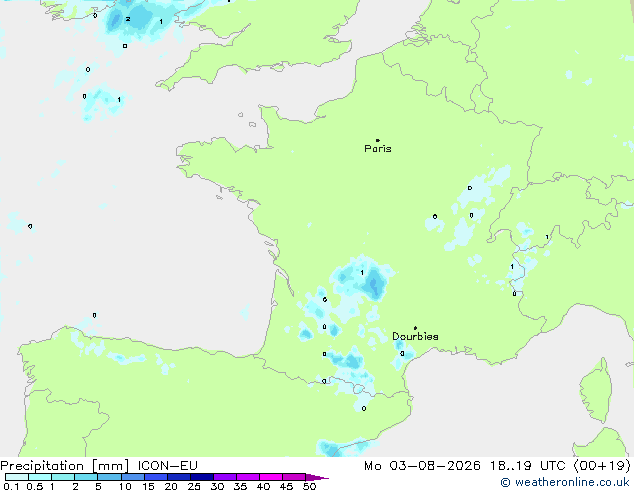The width and height of the screenshot is (634, 490).
Task: Click the 'ICON-EU' model name
Action: 168,466
